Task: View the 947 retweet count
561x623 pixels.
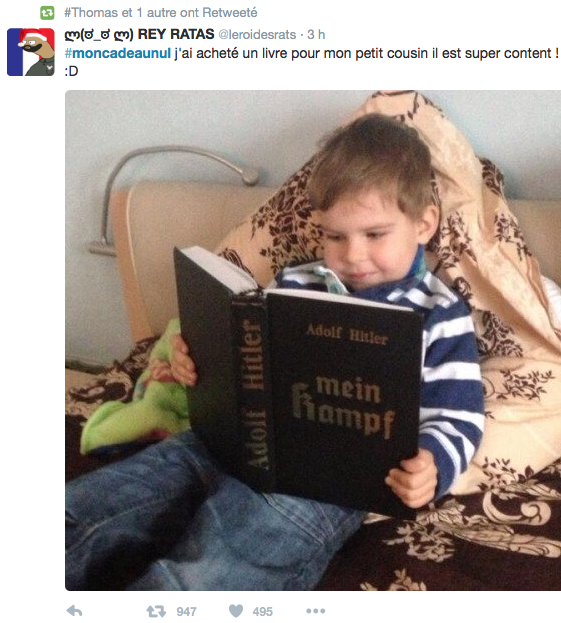Action: (x=186, y=611)
